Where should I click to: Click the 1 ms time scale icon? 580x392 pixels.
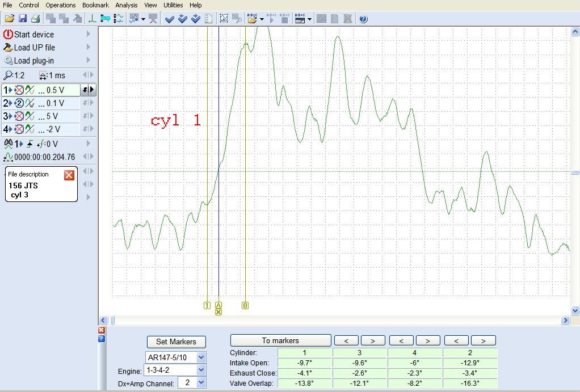(x=43, y=76)
